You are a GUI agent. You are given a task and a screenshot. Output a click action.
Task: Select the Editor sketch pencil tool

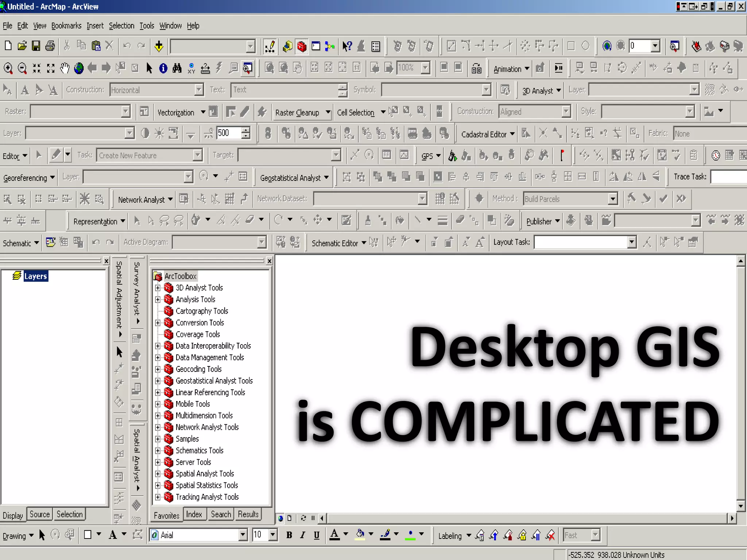click(56, 155)
